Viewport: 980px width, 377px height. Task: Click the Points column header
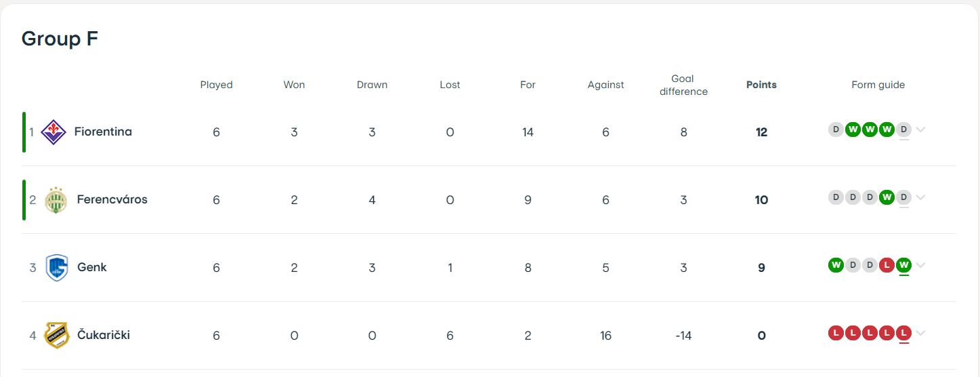761,85
